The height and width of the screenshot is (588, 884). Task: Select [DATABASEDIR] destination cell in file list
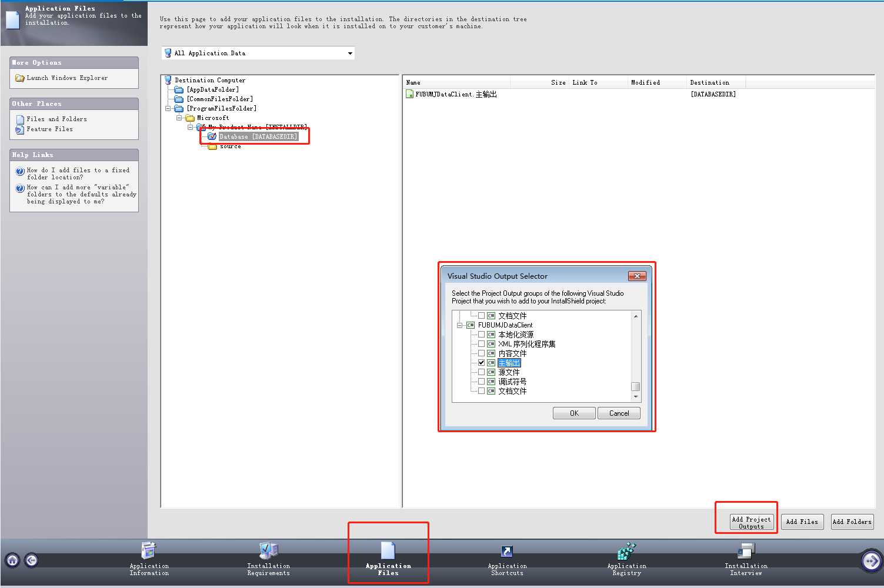(713, 94)
